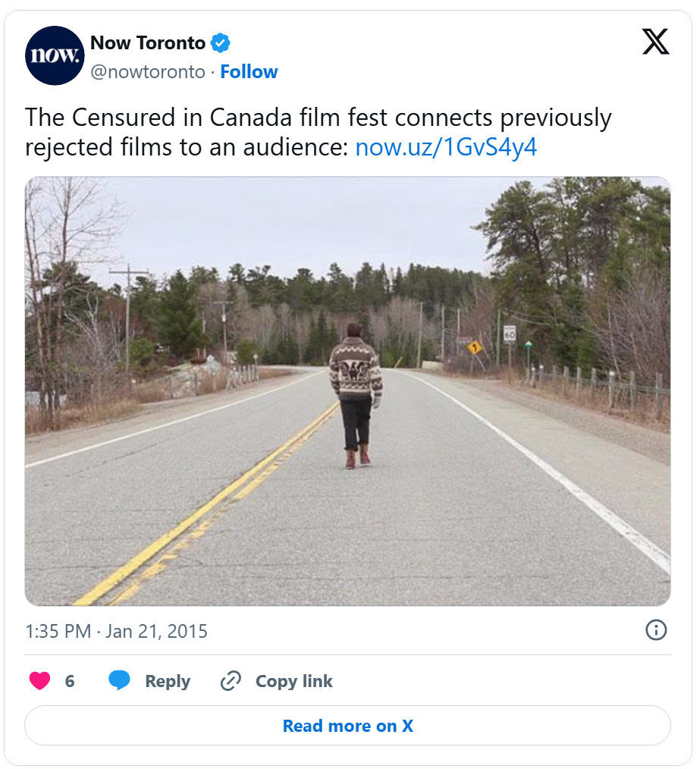The image size is (700, 769).
Task: Click the Jan 21, 2015 date
Action: 156,631
